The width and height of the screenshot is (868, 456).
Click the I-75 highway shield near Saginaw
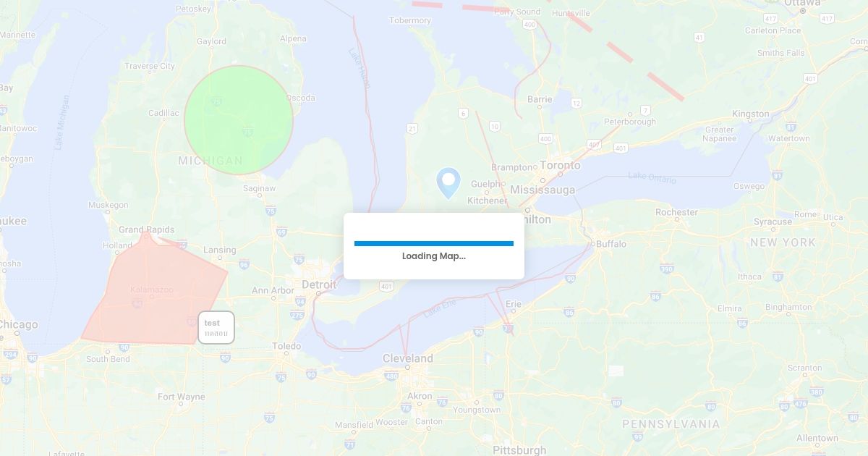pyautogui.click(x=271, y=211)
